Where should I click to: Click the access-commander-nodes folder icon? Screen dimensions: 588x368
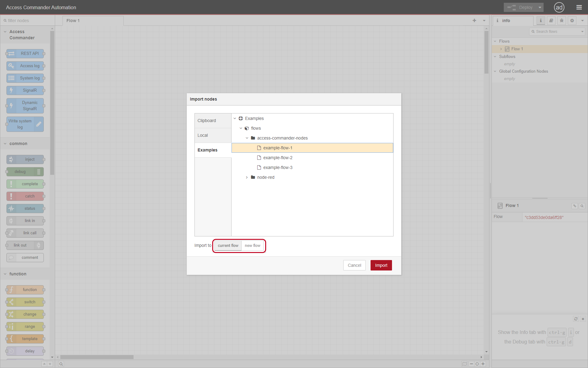click(253, 138)
